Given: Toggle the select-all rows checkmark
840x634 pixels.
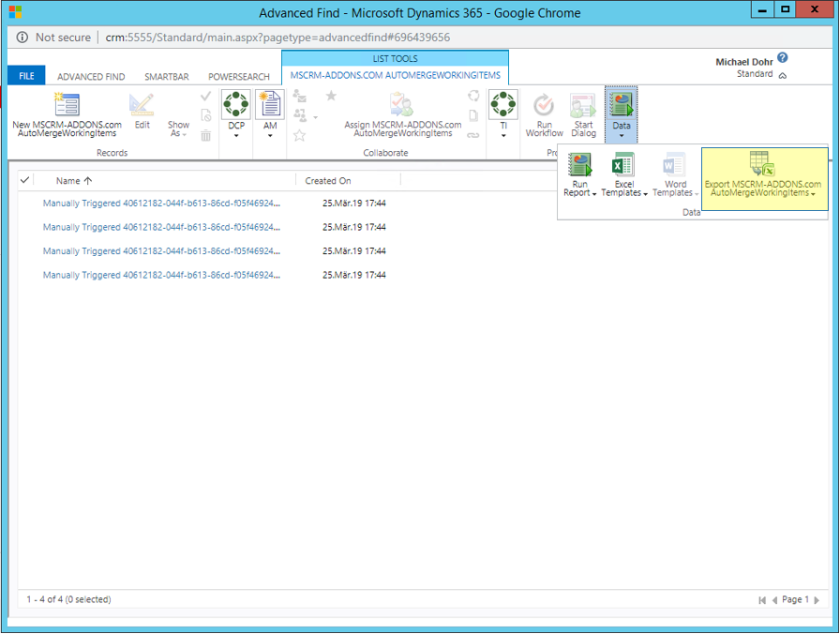Looking at the screenshot, I should 24,180.
